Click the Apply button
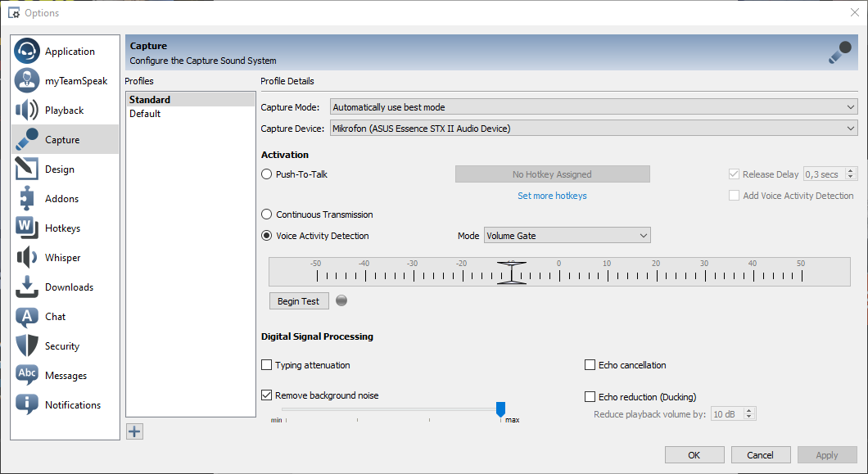Screen dimensions: 868x474 click(827, 454)
